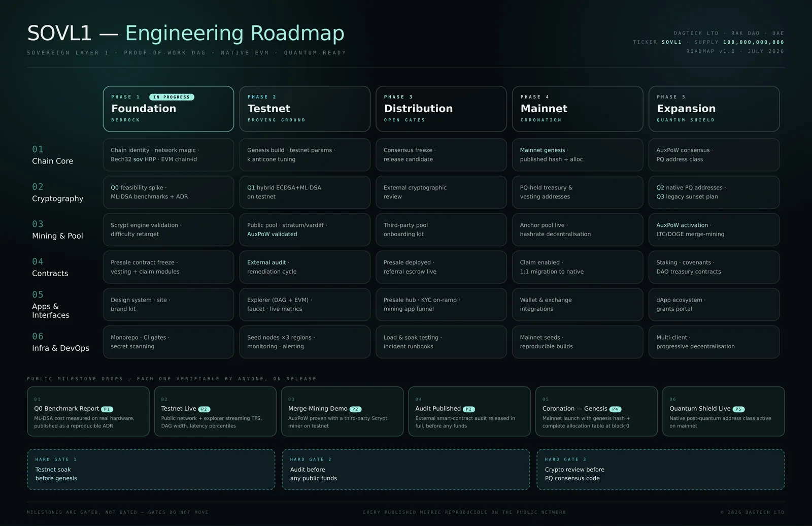The height and width of the screenshot is (526, 812).
Task: Select the Phase 5 Expansion header card
Action: click(x=714, y=109)
